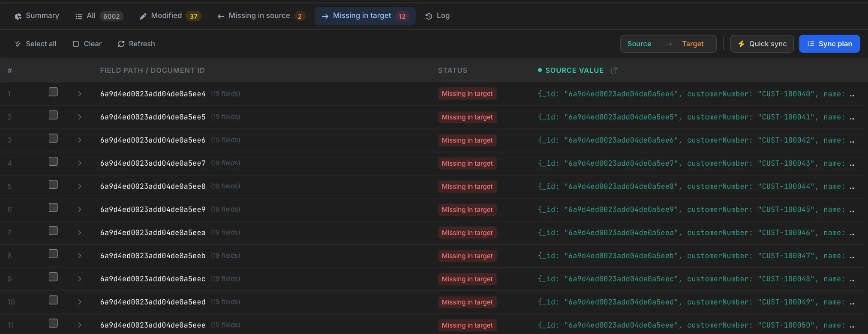
Task: Click the checklist icon in Sync plan
Action: (811, 44)
